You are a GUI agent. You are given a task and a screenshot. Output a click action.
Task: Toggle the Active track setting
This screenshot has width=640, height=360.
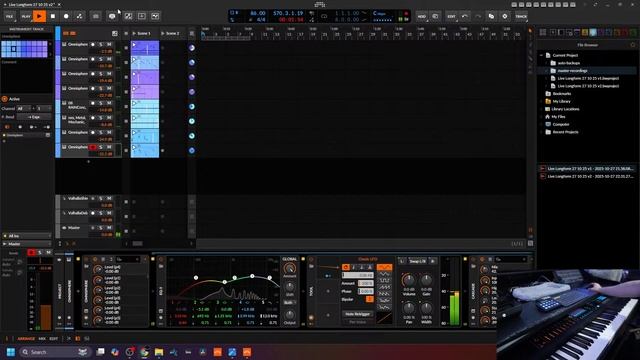(5, 99)
